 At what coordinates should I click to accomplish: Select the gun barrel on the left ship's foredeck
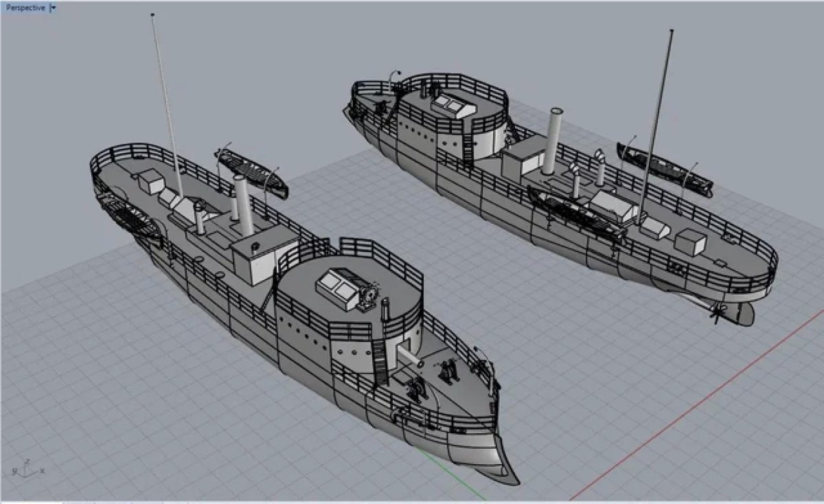pyautogui.click(x=411, y=356)
